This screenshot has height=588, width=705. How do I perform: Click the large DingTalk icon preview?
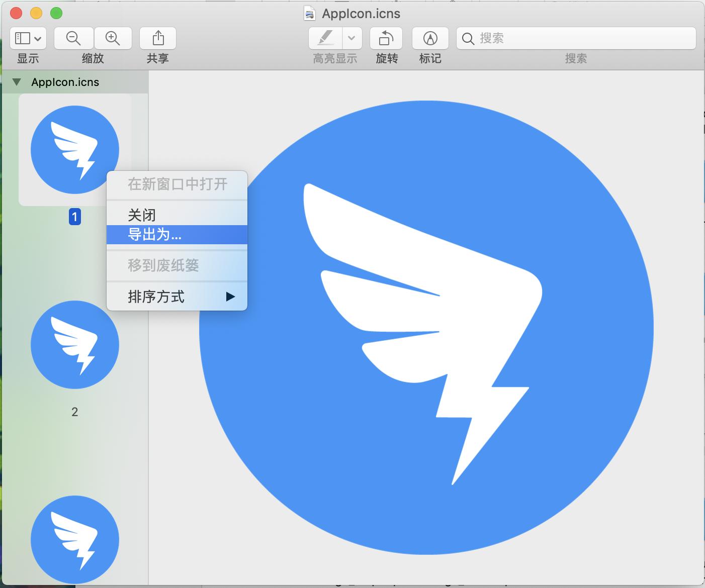coord(426,328)
